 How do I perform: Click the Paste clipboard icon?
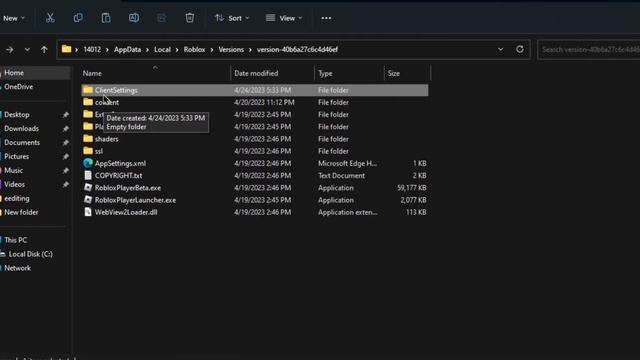pos(106,18)
